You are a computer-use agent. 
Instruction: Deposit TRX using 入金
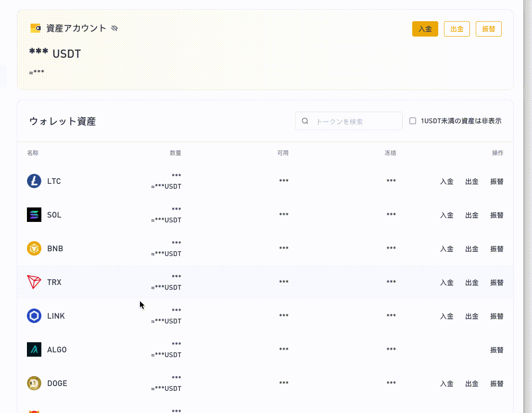[x=447, y=282]
